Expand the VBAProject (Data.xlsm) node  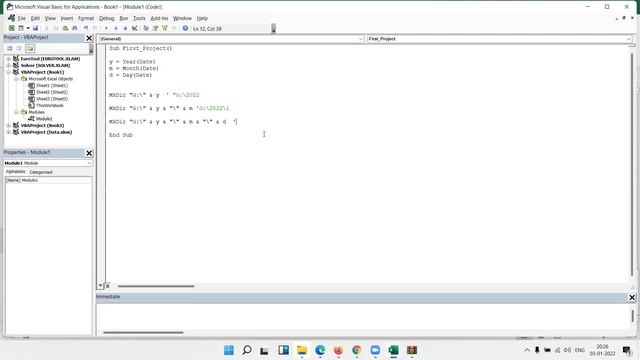click(x=9, y=132)
